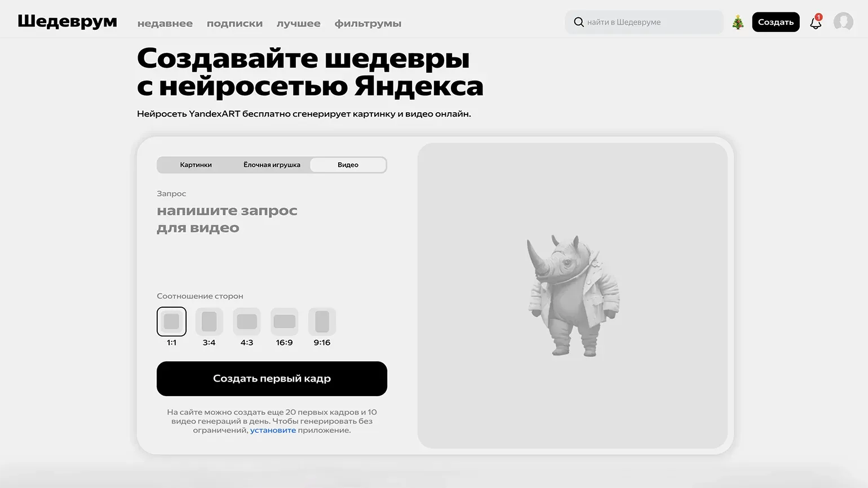Click the Нейросеть YandexART description text
Screen dimensions: 868x488
pyautogui.click(x=304, y=114)
